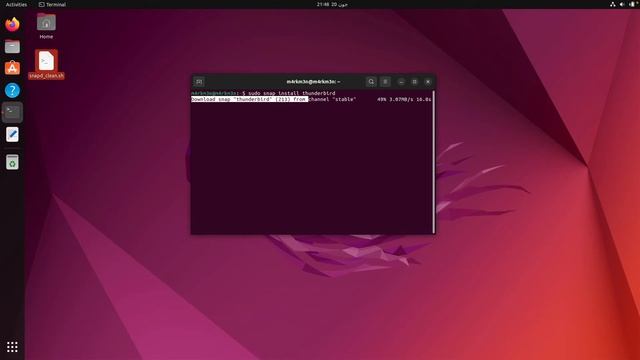
Task: Click the terminal window title text
Action: 313,82
